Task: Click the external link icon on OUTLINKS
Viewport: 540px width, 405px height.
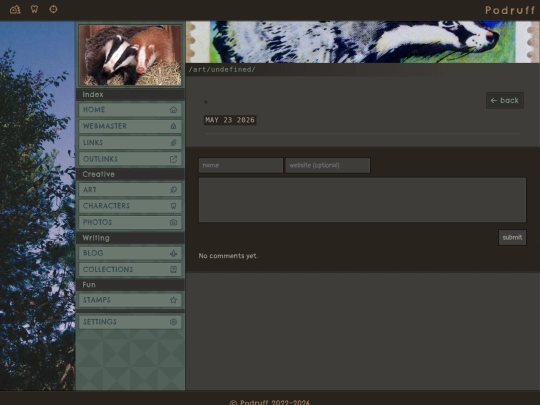Action: [173, 159]
